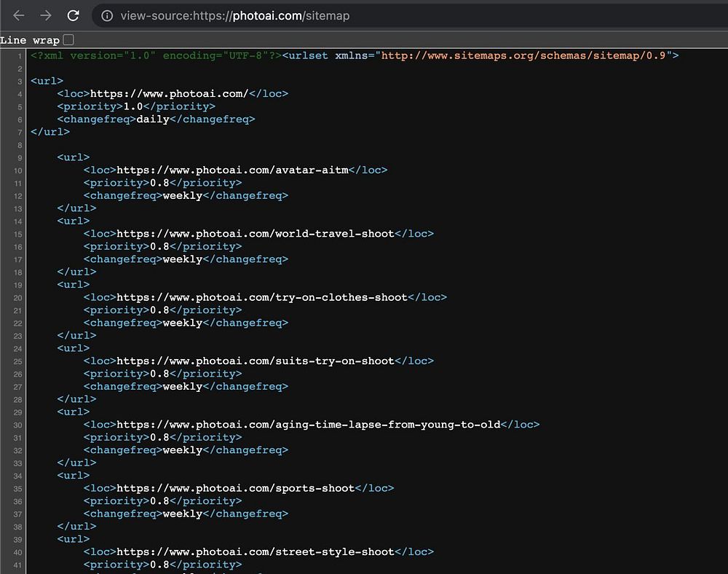
Task: Focus the address bar URL field
Action: click(x=408, y=16)
